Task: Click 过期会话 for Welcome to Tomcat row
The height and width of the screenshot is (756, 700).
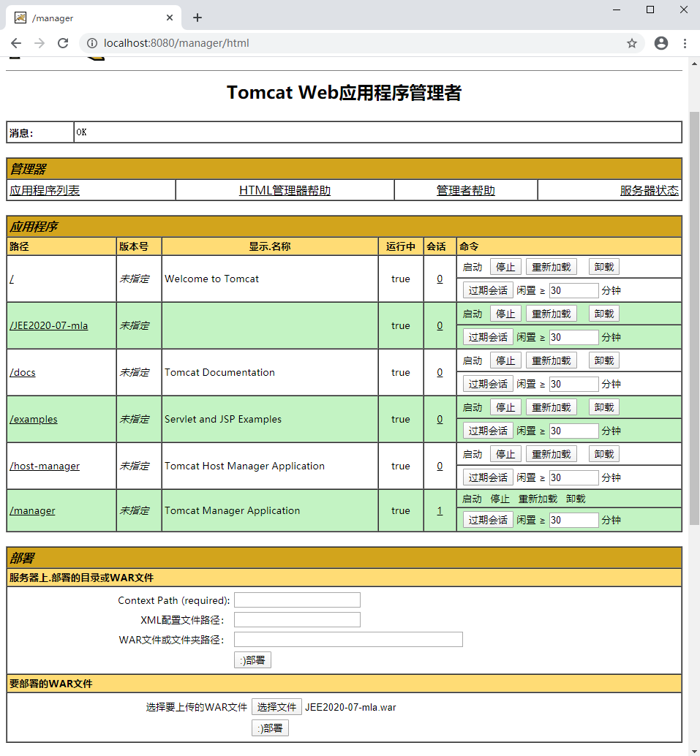Action: click(488, 290)
